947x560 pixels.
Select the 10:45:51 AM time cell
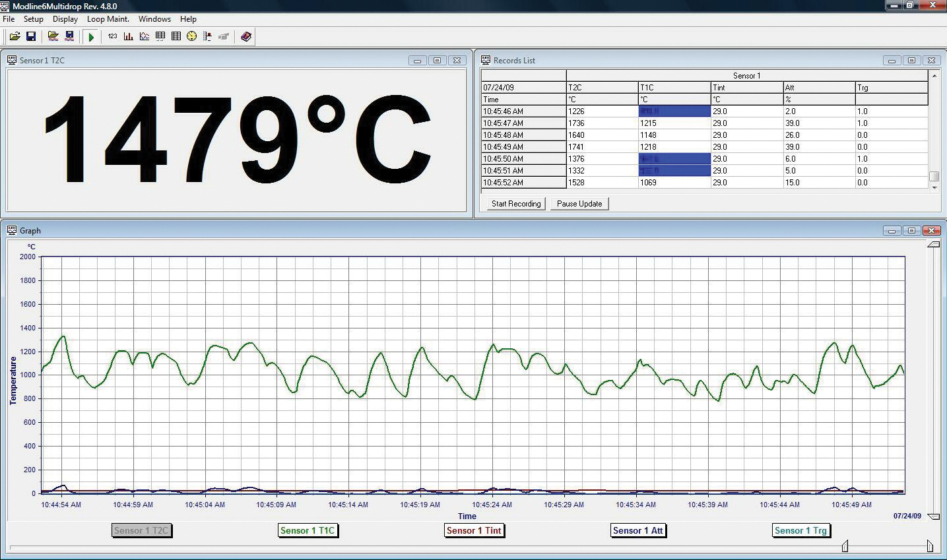coord(523,171)
